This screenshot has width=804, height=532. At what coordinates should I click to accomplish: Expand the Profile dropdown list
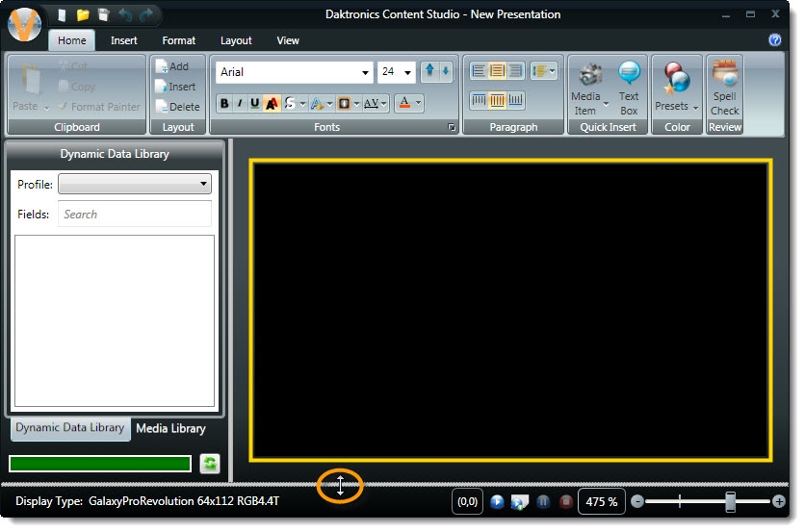135,184
